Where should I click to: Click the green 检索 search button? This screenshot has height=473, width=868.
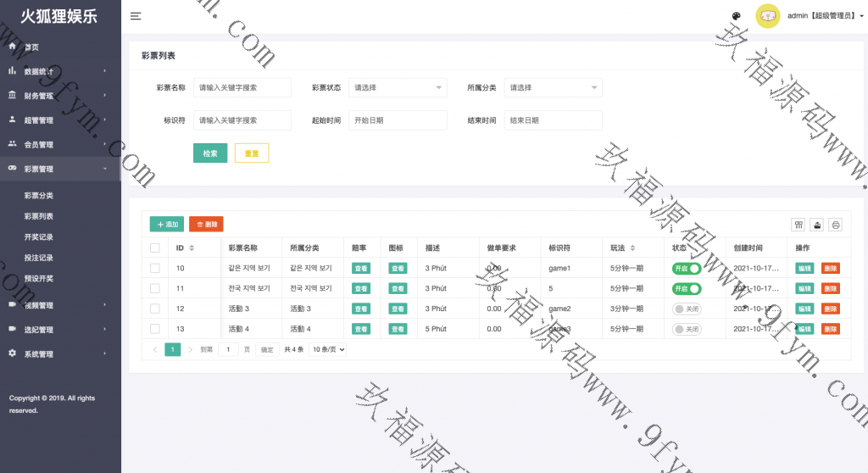pos(210,153)
